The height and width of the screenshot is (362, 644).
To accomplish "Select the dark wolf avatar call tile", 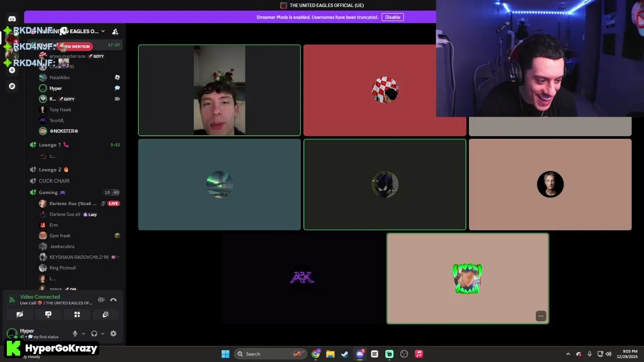I will 385,185.
